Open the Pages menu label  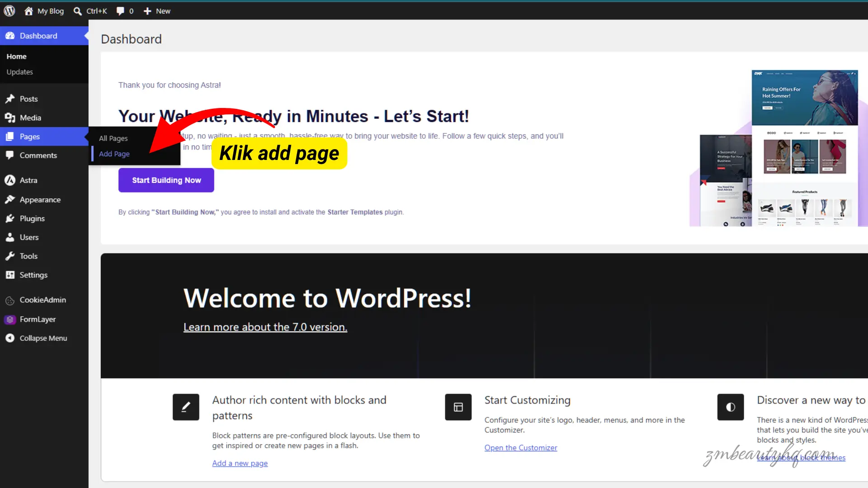tap(30, 136)
